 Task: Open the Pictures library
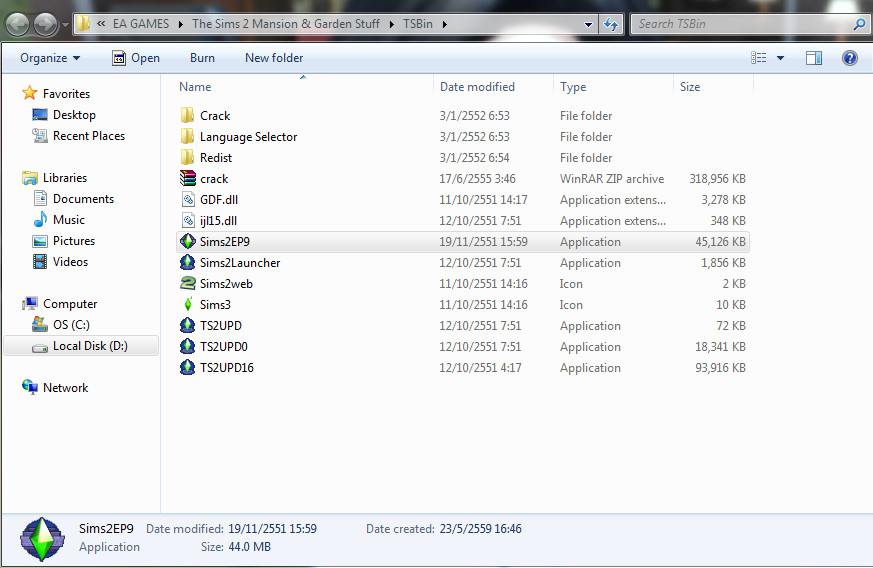click(73, 241)
